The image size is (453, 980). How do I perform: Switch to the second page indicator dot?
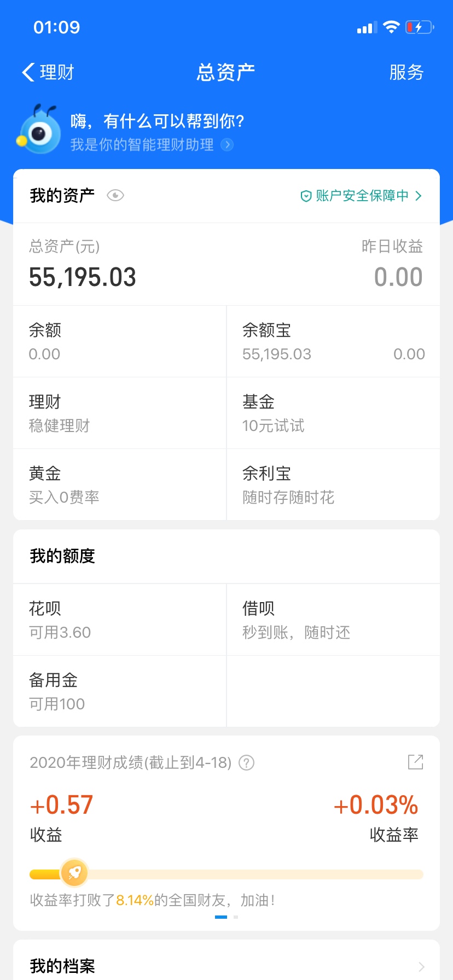click(x=236, y=917)
